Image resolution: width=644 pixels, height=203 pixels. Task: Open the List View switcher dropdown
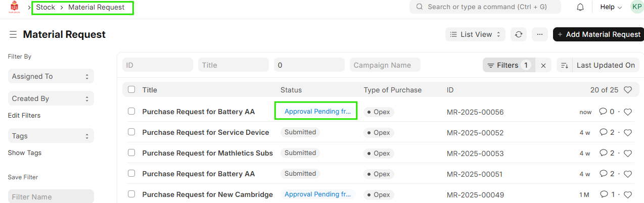coord(475,34)
